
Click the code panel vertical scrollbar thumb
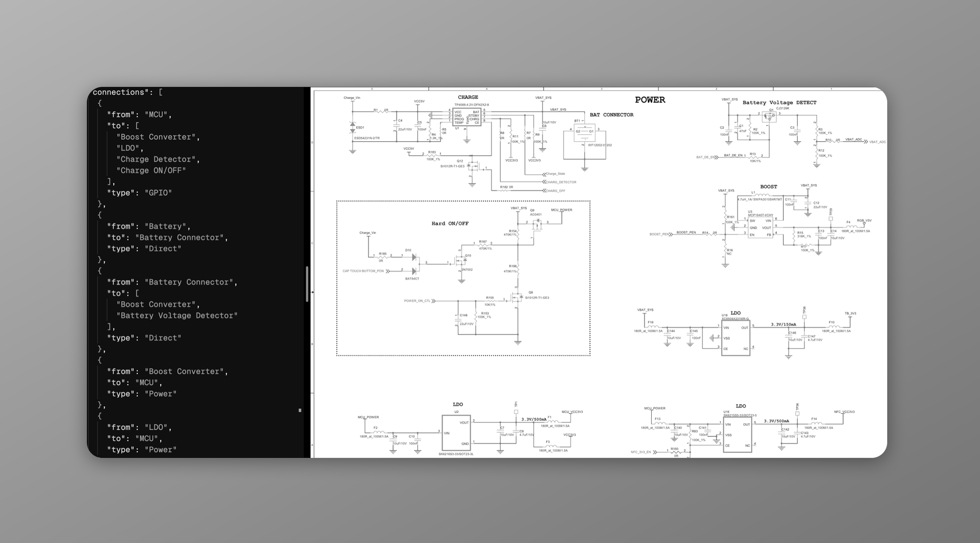tap(307, 284)
